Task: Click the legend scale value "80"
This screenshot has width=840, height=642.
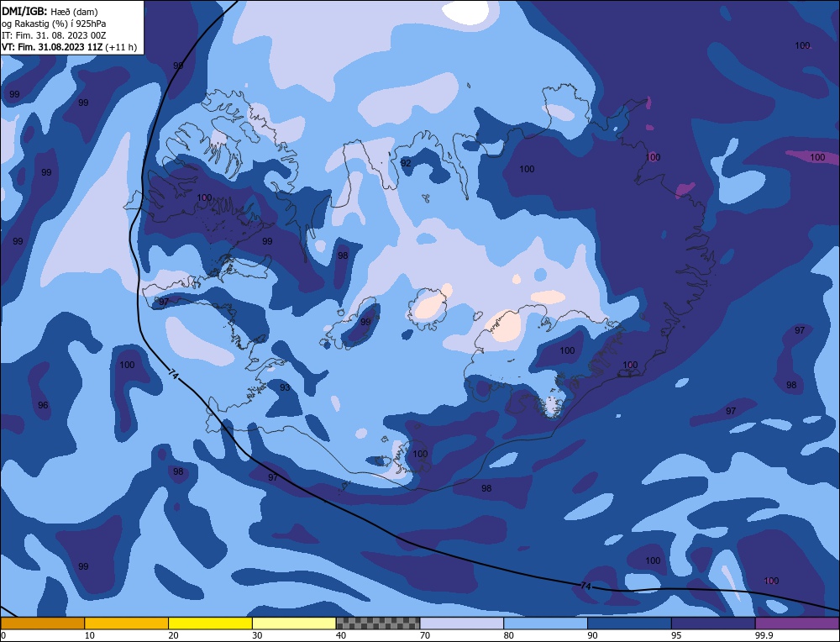Action: coord(508,635)
